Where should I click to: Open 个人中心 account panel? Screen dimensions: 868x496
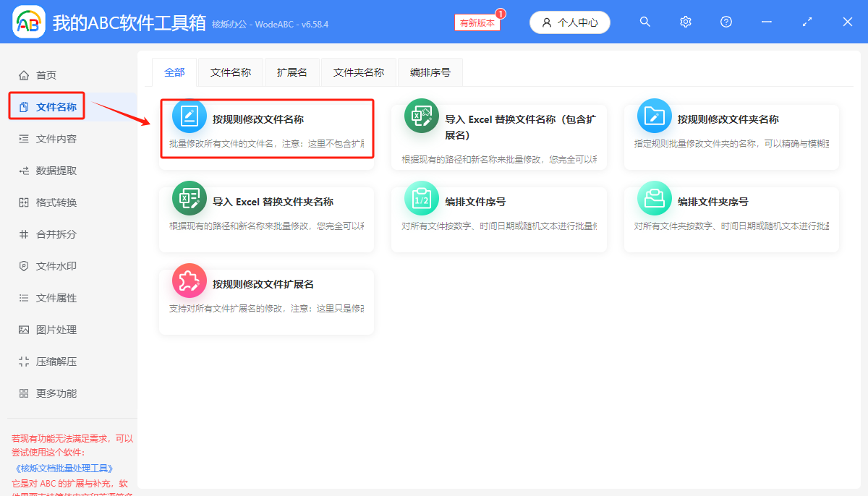pos(569,22)
